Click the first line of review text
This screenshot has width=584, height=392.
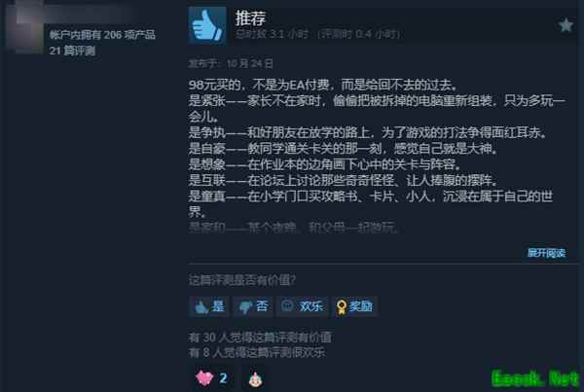pos(322,86)
